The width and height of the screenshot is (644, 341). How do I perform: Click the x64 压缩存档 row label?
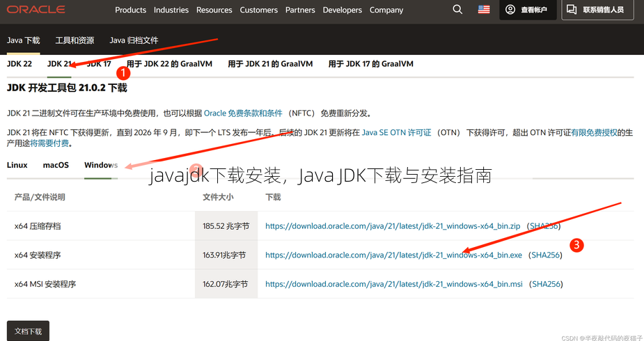[x=38, y=226]
